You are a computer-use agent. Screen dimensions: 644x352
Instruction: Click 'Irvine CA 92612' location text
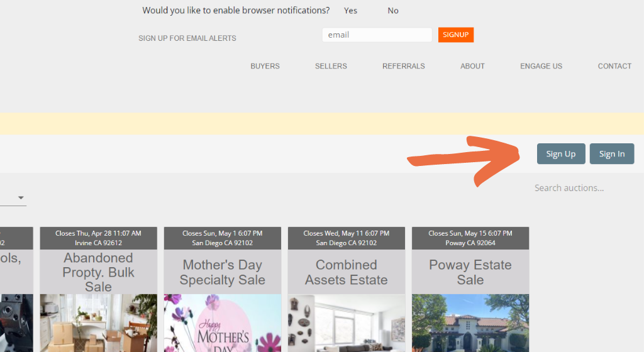tap(99, 243)
